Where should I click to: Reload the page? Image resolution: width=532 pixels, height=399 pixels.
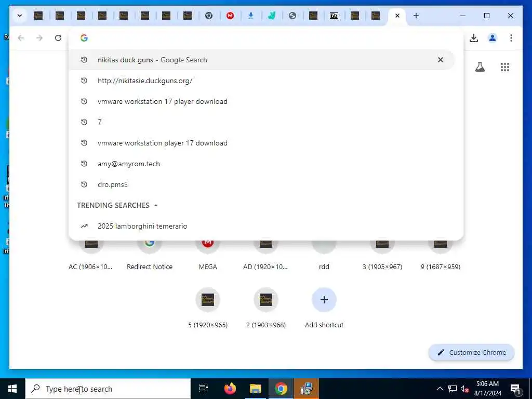pyautogui.click(x=58, y=38)
